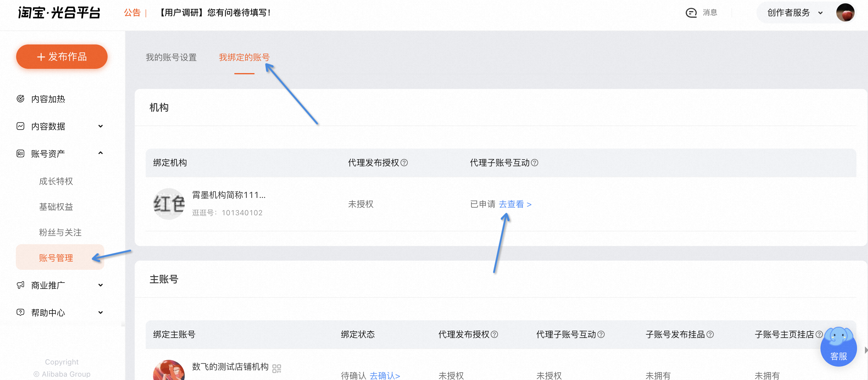This screenshot has height=380, width=868.
Task: Collapse the 账号资产 chevron
Action: (100, 153)
